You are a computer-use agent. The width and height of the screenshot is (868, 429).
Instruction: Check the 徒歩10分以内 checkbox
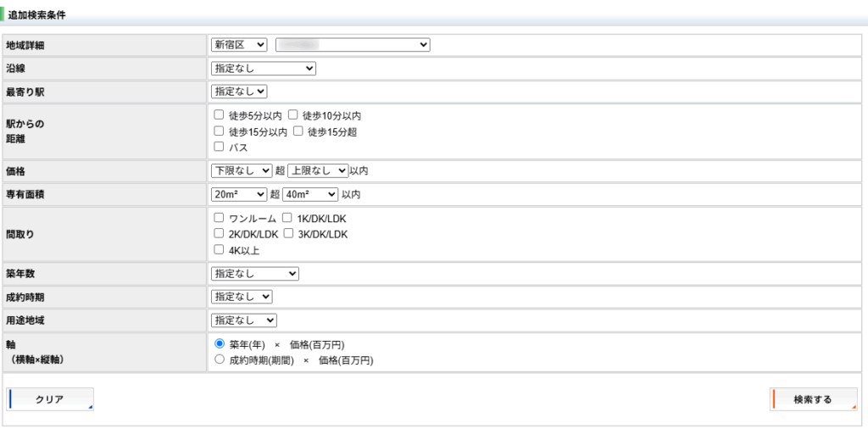coord(293,114)
